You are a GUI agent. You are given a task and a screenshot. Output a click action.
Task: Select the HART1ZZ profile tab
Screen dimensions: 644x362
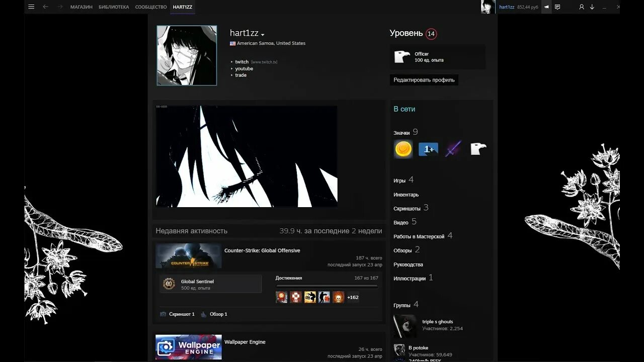coord(183,7)
